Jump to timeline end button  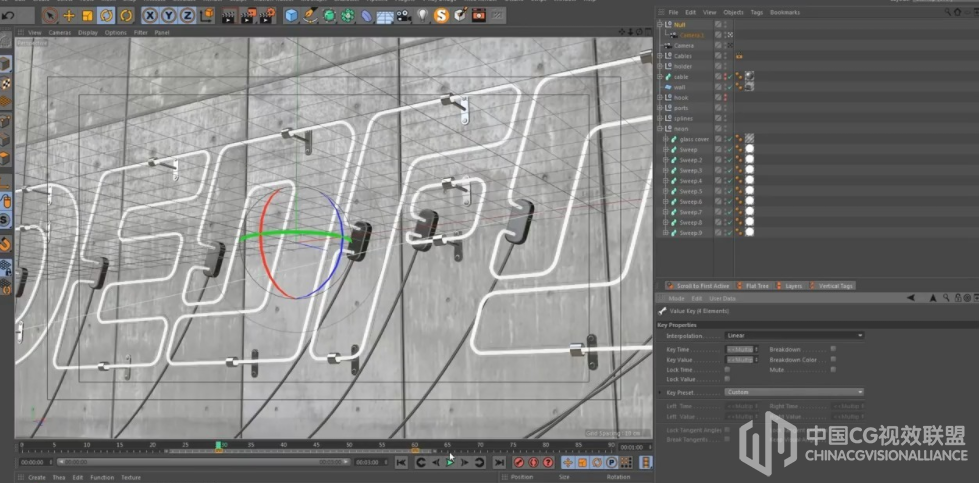(499, 462)
